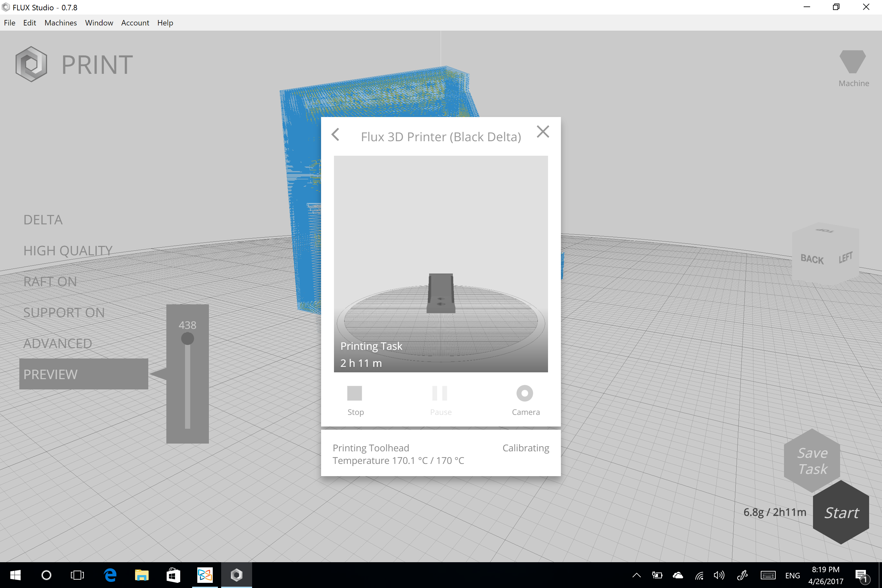The height and width of the screenshot is (588, 882).
Task: Click the LEFT face of the view cube
Action: point(845,258)
